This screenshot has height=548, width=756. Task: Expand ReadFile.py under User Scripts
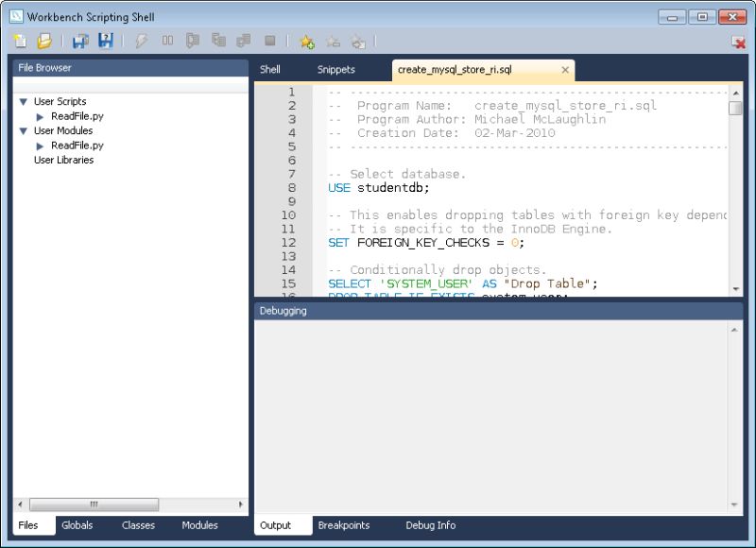point(38,115)
